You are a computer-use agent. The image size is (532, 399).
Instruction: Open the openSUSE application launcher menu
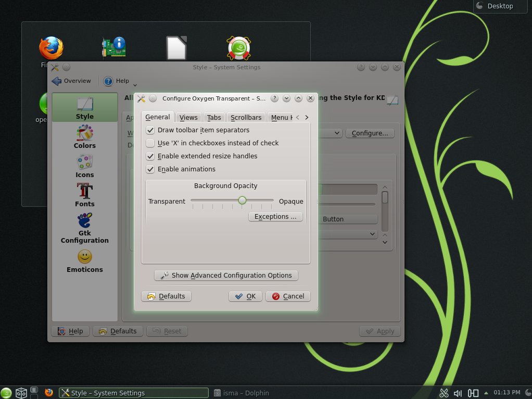[6, 393]
